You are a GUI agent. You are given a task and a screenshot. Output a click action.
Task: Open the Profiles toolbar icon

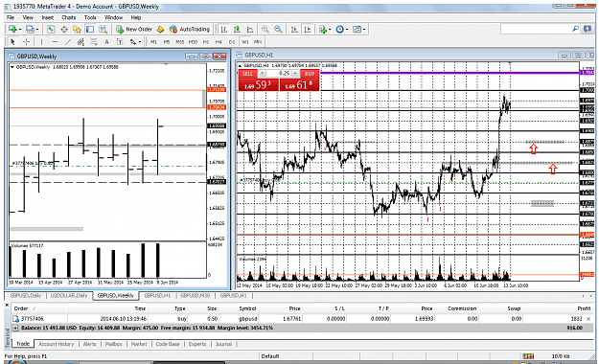[x=30, y=29]
